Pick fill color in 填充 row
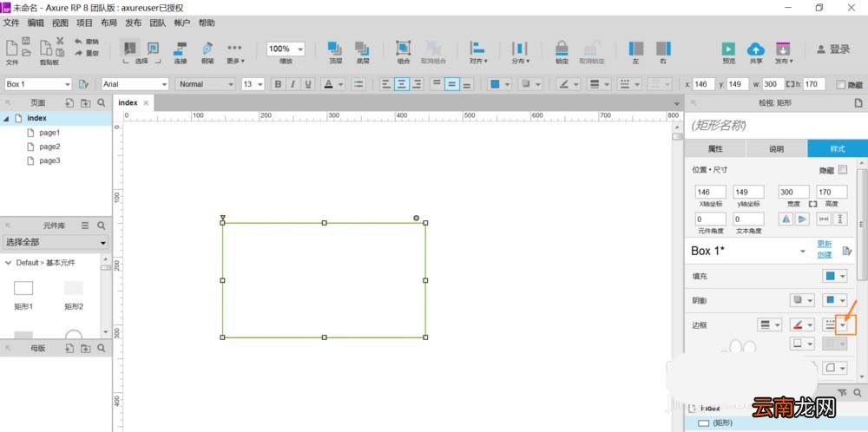 [x=835, y=276]
